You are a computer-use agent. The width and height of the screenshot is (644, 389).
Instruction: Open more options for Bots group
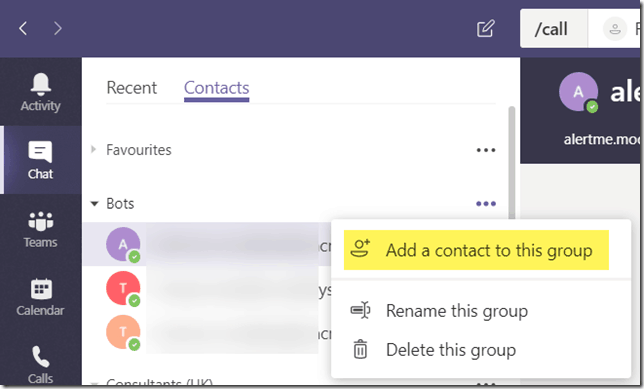(x=486, y=203)
